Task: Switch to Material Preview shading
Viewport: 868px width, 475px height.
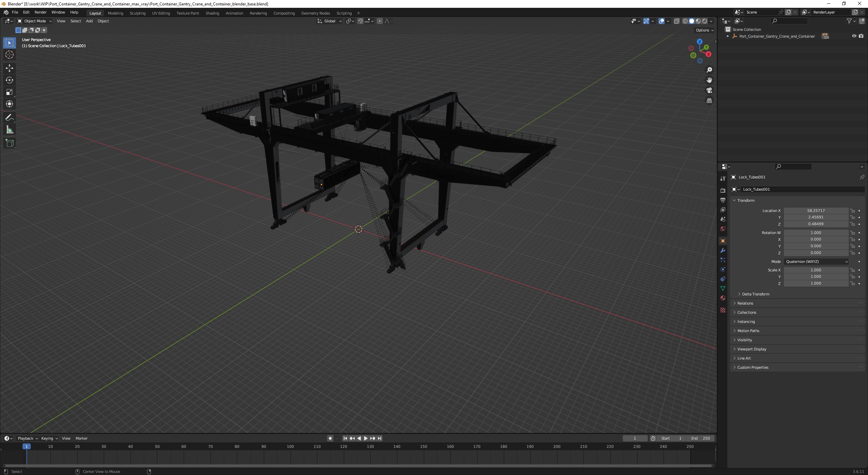Action: pos(698,21)
